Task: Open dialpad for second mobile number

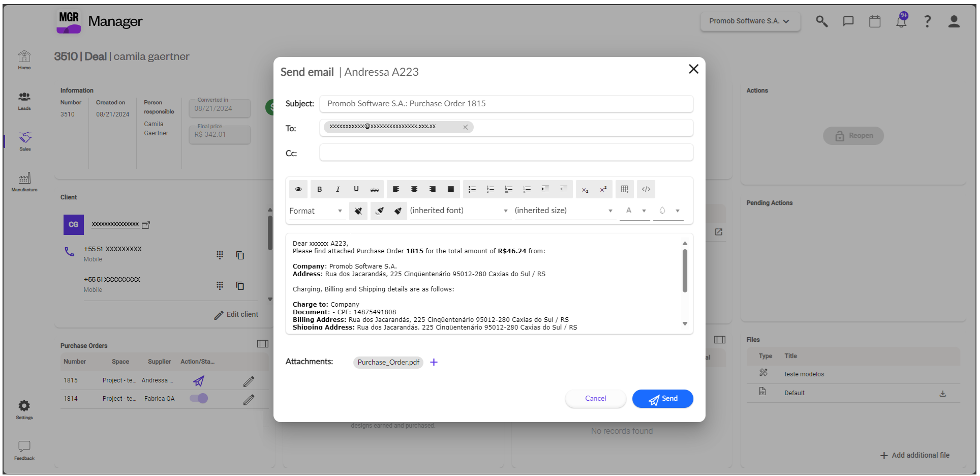Action: click(220, 286)
